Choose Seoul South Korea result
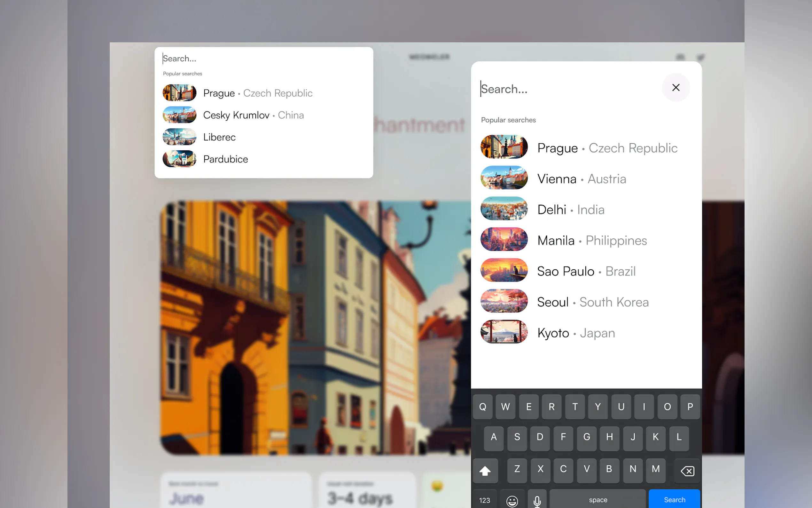The width and height of the screenshot is (812, 508). (x=592, y=302)
